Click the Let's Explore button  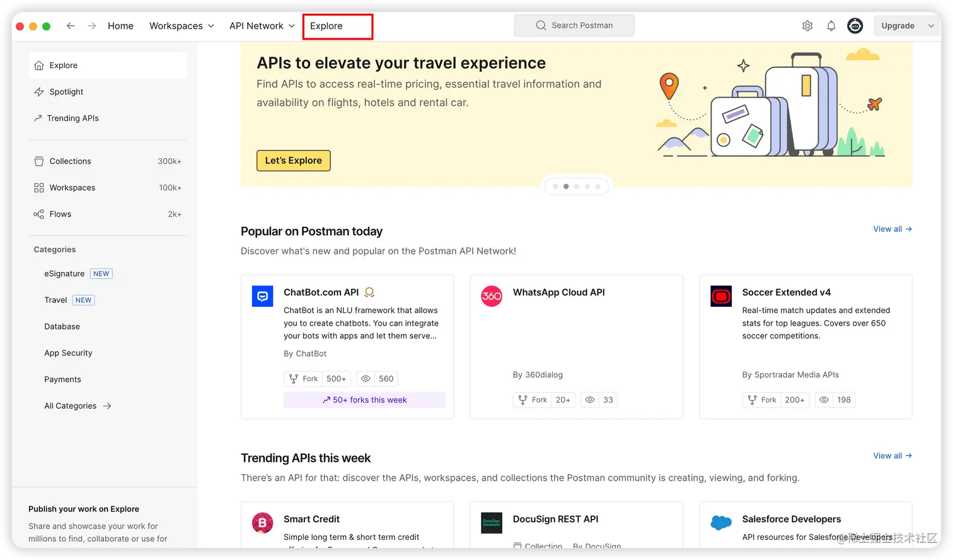tap(294, 161)
